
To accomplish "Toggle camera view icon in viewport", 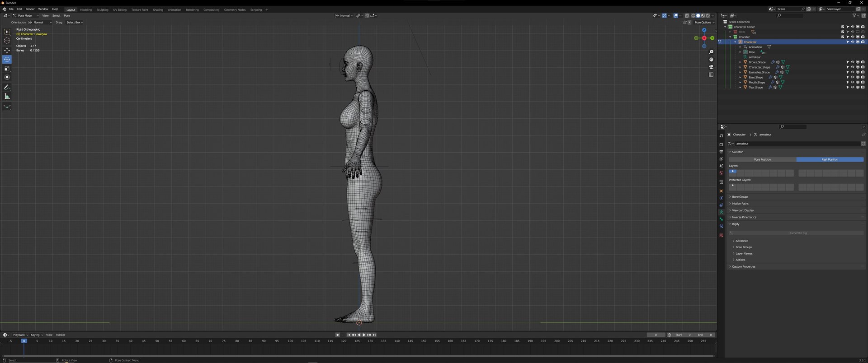I will [x=711, y=67].
